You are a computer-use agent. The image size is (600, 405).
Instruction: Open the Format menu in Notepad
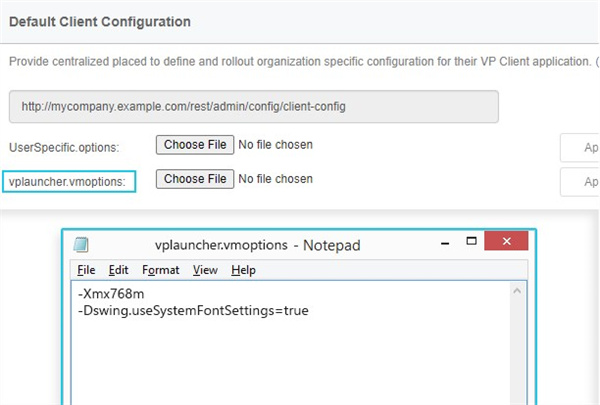(x=160, y=270)
